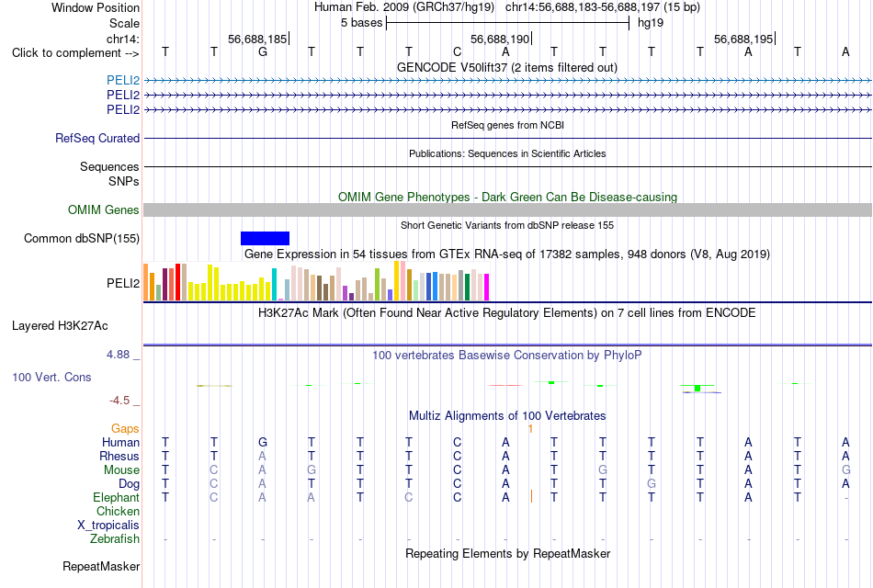This screenshot has width=873, height=588.
Task: Open Gene Expression in 54 tissues title
Action: (x=507, y=254)
